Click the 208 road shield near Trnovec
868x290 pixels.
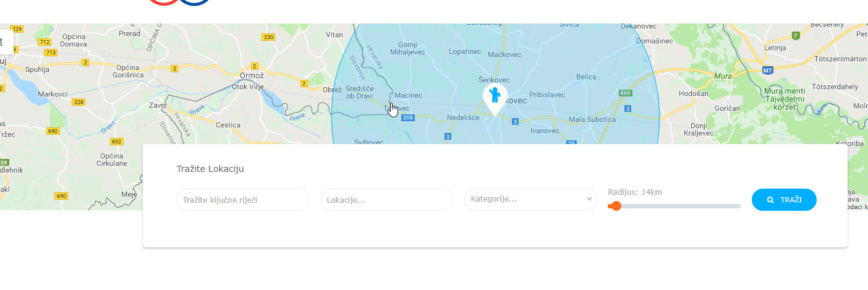point(407,117)
